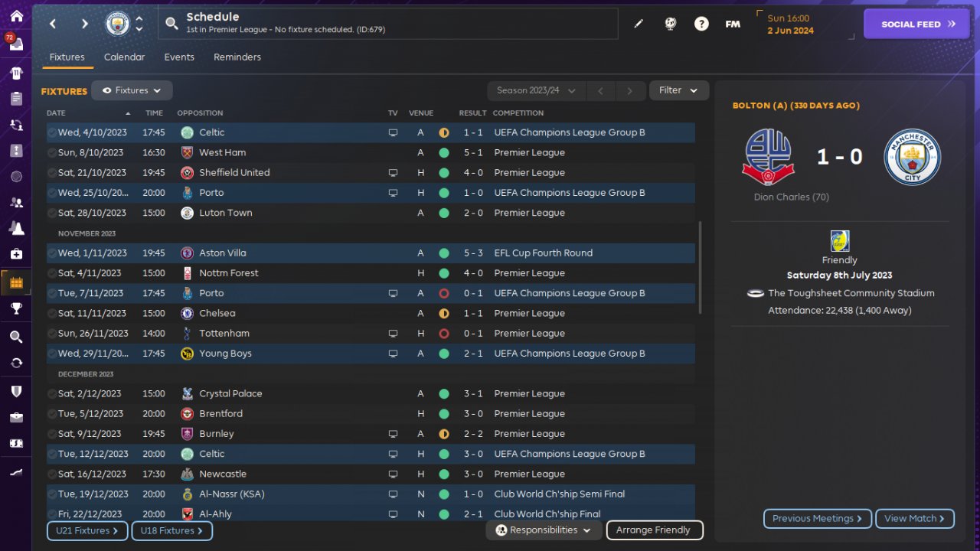980x551 pixels.
Task: Click scorer Dion Charles (70)
Action: pos(792,197)
